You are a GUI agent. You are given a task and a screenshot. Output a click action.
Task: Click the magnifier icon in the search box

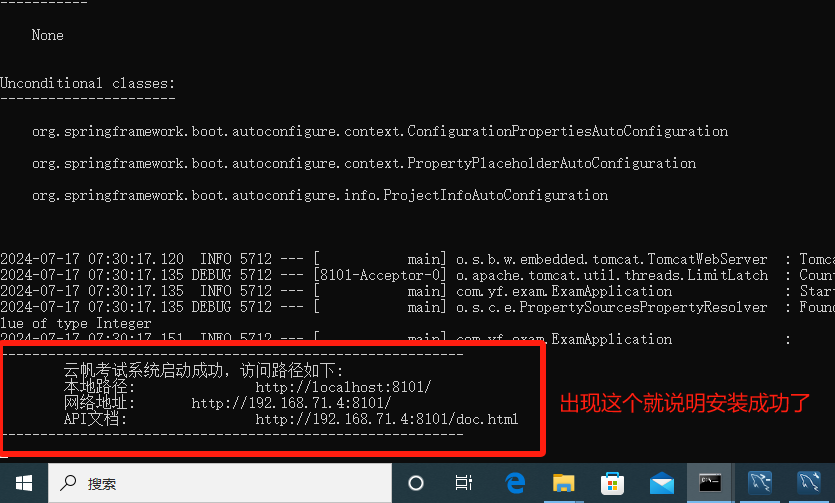67,483
